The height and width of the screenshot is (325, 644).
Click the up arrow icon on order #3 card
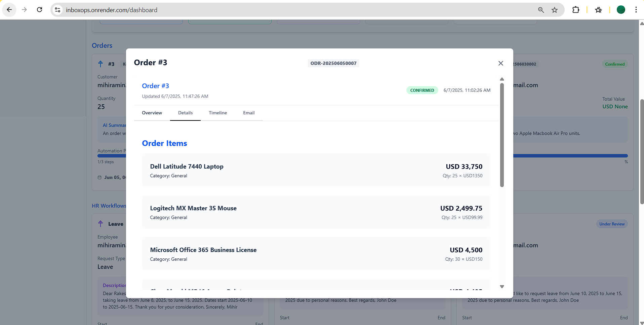coord(100,64)
